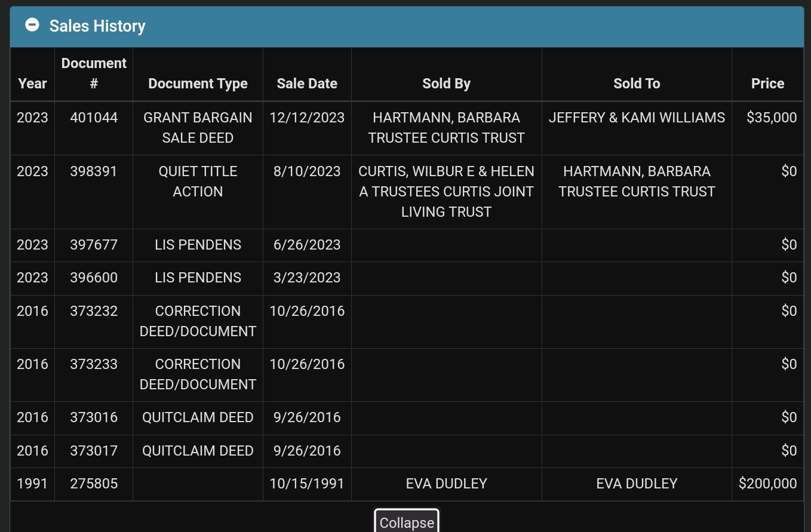The height and width of the screenshot is (532, 811).
Task: Click the $0 price in the 397677 row
Action: pyautogui.click(x=789, y=245)
